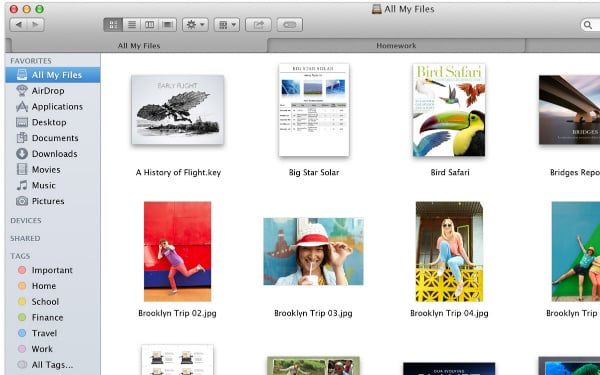Viewport: 600px width, 375px height.
Task: Click the Documents icon in sidebar
Action: [22, 138]
